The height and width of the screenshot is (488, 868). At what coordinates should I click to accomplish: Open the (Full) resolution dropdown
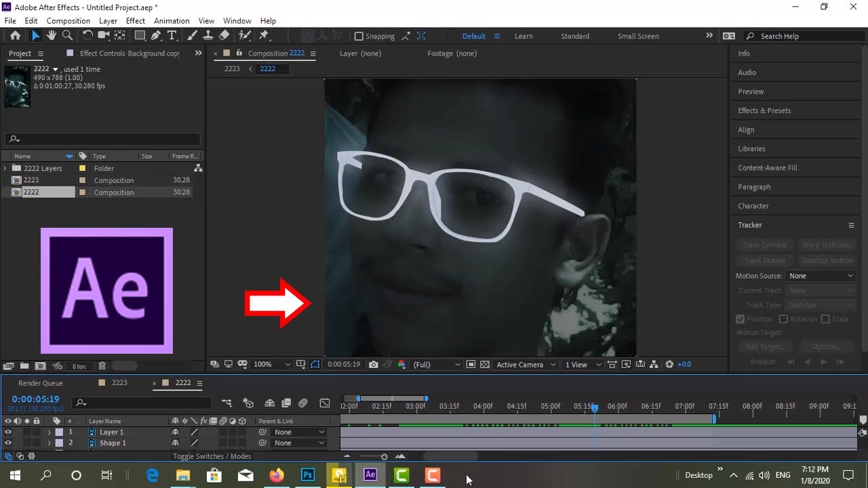pyautogui.click(x=436, y=365)
